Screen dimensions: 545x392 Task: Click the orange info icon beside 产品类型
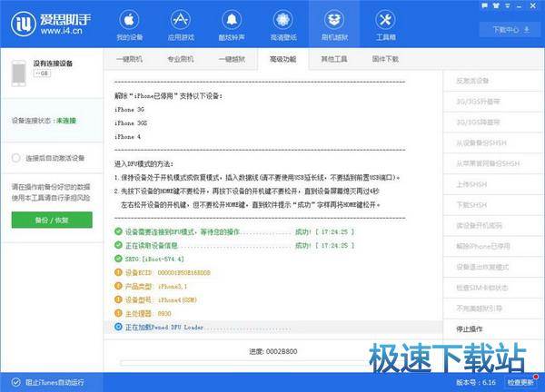pyautogui.click(x=118, y=286)
